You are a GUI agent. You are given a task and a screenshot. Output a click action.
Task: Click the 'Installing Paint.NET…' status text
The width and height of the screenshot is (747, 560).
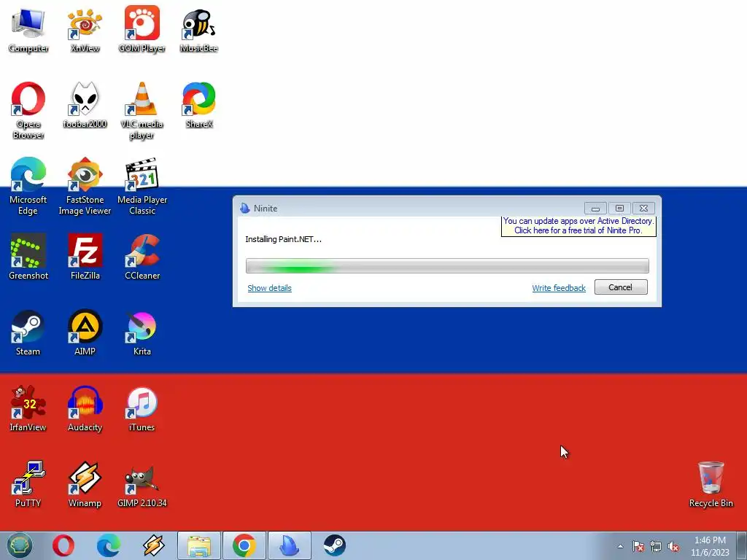pyautogui.click(x=284, y=239)
